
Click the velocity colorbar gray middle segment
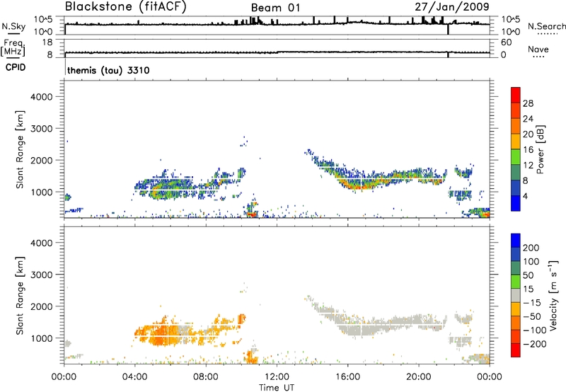tap(516, 295)
